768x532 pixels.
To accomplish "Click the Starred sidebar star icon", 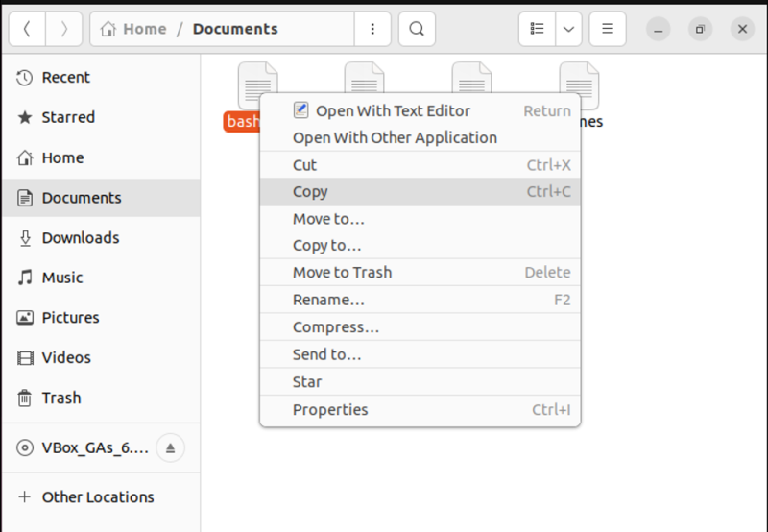I will pyautogui.click(x=26, y=117).
